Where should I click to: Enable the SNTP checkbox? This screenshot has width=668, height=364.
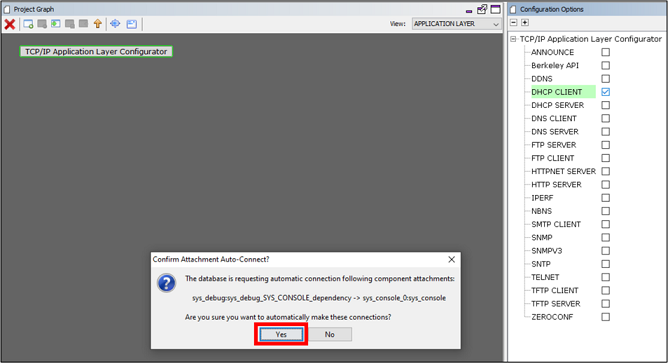point(605,263)
